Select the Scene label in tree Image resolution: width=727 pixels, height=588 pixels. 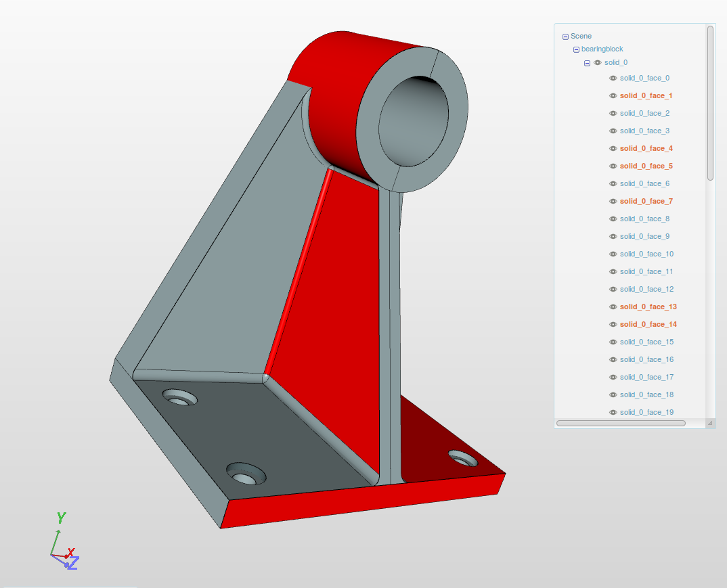tap(581, 36)
